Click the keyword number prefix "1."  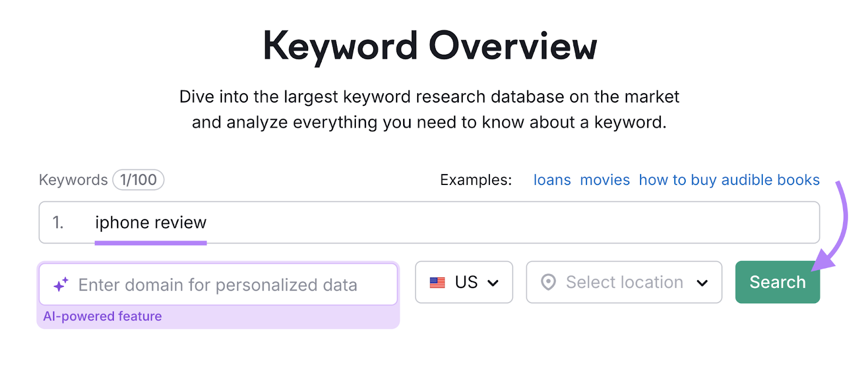coord(59,222)
